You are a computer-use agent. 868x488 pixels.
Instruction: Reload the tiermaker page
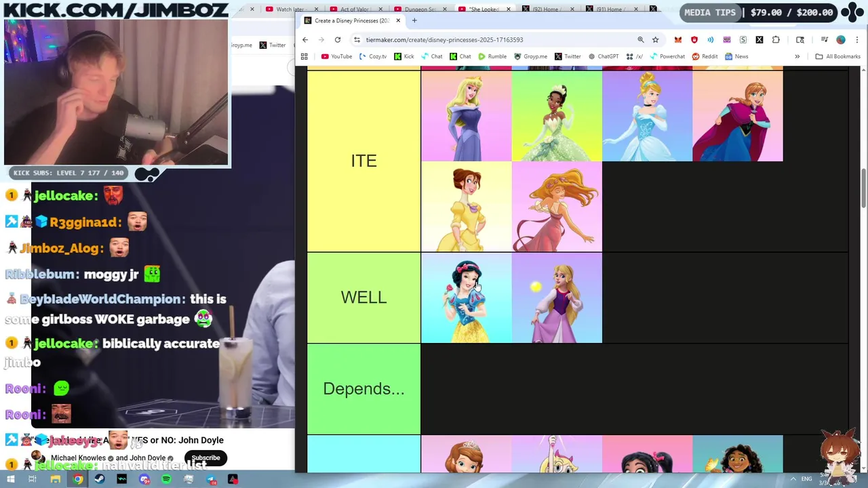[x=337, y=39]
